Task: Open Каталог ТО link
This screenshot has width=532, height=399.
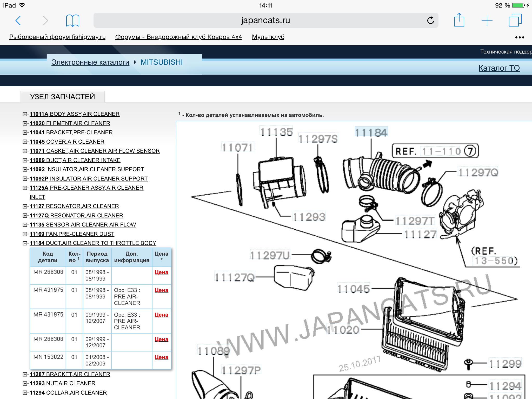Action: point(499,68)
